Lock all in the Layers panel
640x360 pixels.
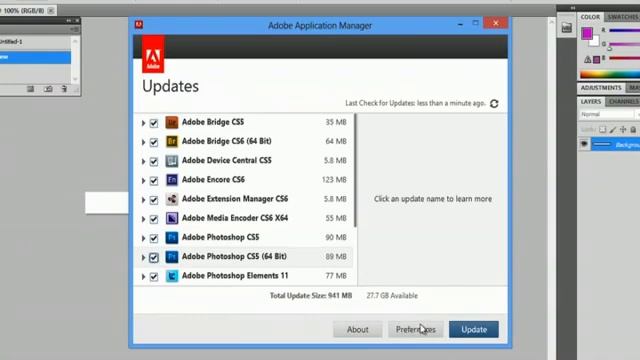click(x=633, y=130)
